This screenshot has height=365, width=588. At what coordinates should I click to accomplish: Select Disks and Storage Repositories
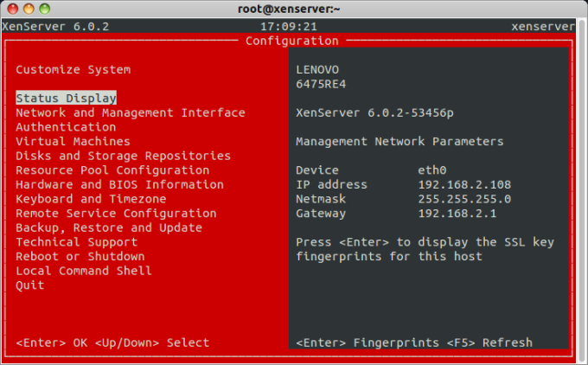[x=124, y=156]
